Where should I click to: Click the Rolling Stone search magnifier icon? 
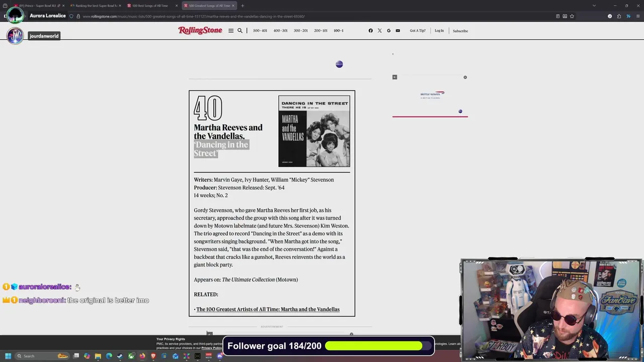pyautogui.click(x=240, y=31)
